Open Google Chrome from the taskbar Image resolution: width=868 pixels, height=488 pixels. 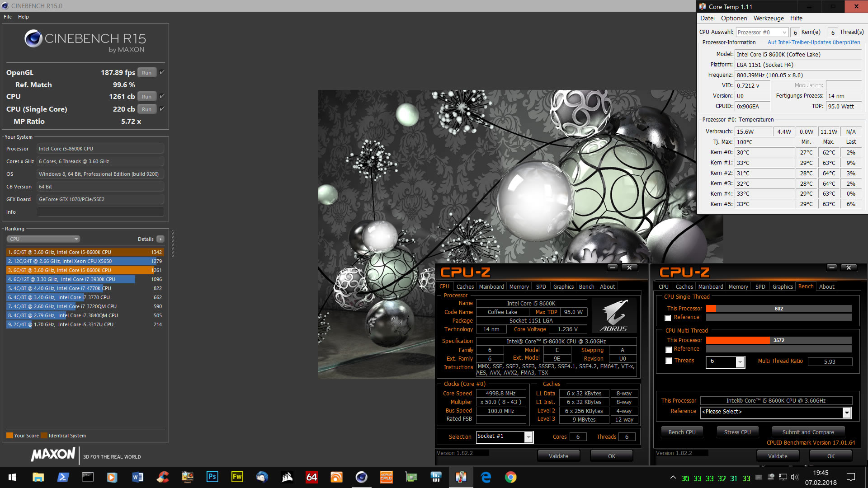pos(510,477)
